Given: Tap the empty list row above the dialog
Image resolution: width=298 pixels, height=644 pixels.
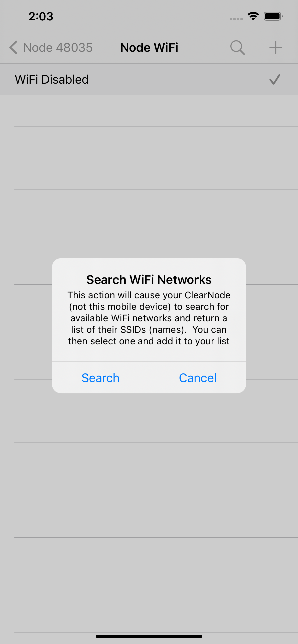Looking at the screenshot, I should 149,237.
